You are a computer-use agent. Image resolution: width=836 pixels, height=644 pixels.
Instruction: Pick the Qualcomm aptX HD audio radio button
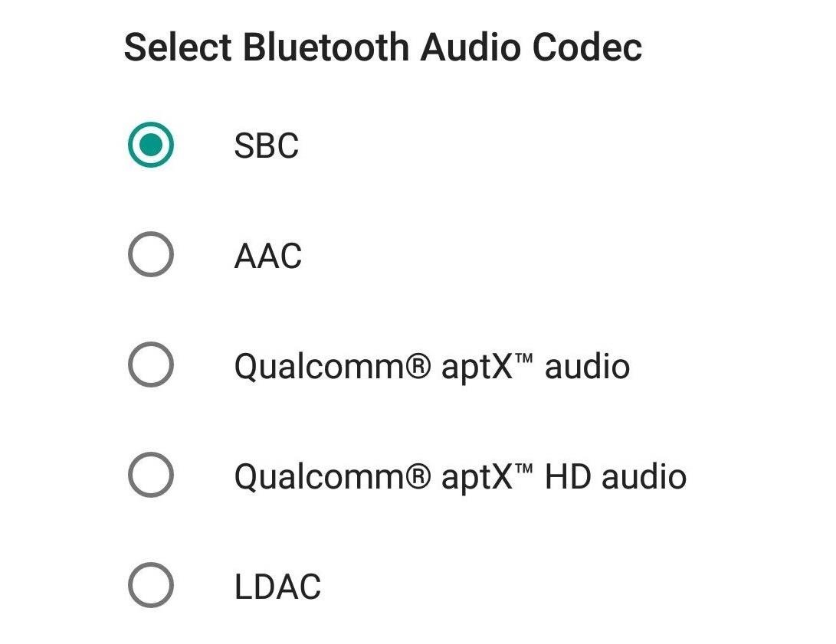tap(151, 475)
